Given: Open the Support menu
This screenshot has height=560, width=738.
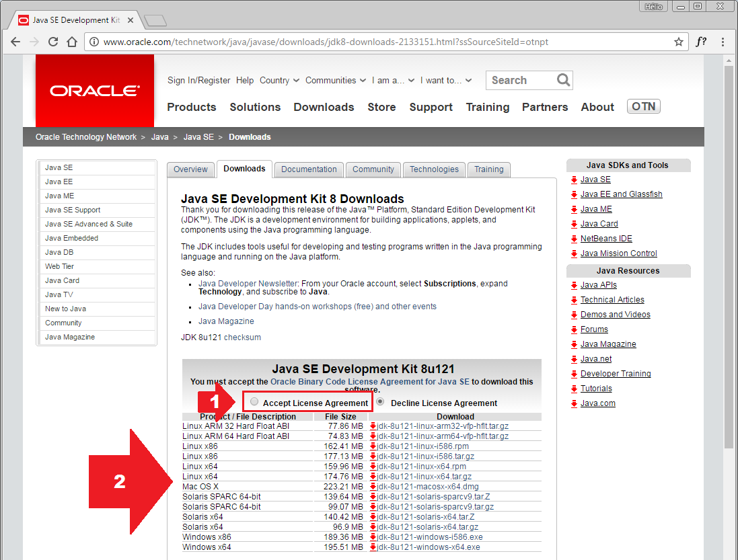Looking at the screenshot, I should tap(431, 107).
